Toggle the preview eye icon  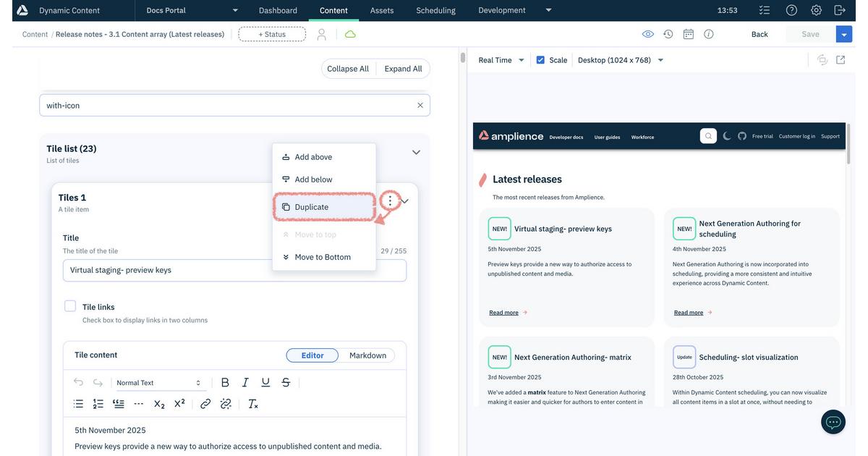pos(648,34)
